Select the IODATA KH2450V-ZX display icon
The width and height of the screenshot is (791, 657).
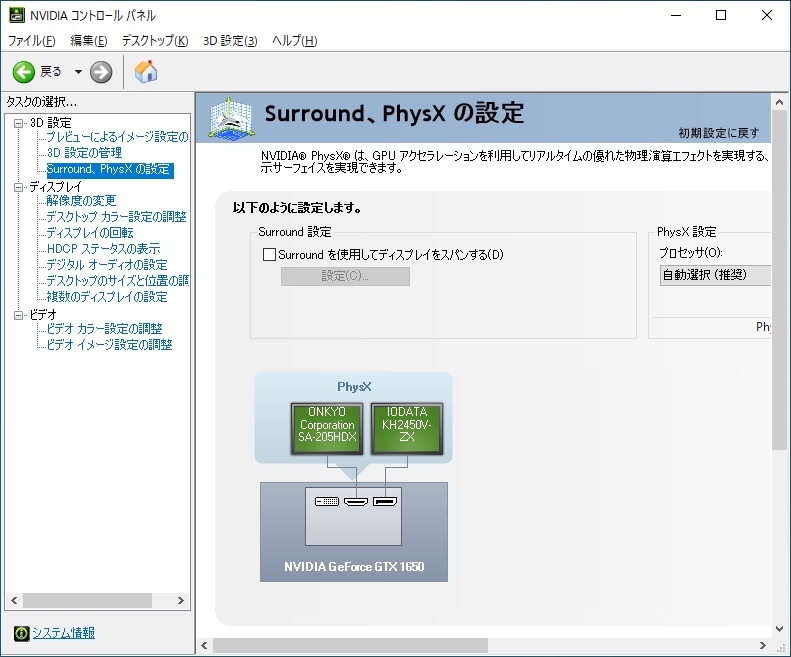[x=407, y=428]
